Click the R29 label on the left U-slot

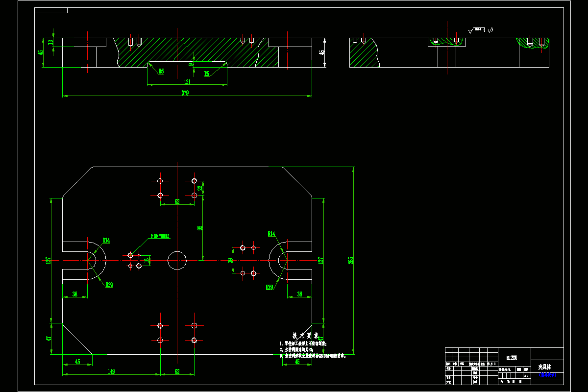(109, 285)
